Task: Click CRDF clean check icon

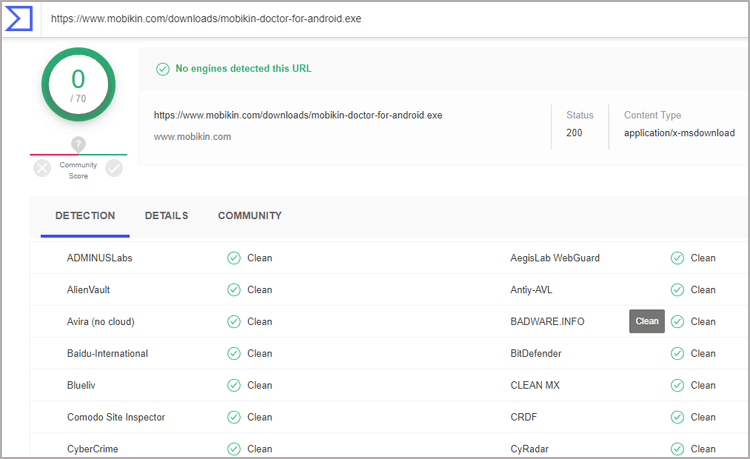Action: (x=677, y=417)
